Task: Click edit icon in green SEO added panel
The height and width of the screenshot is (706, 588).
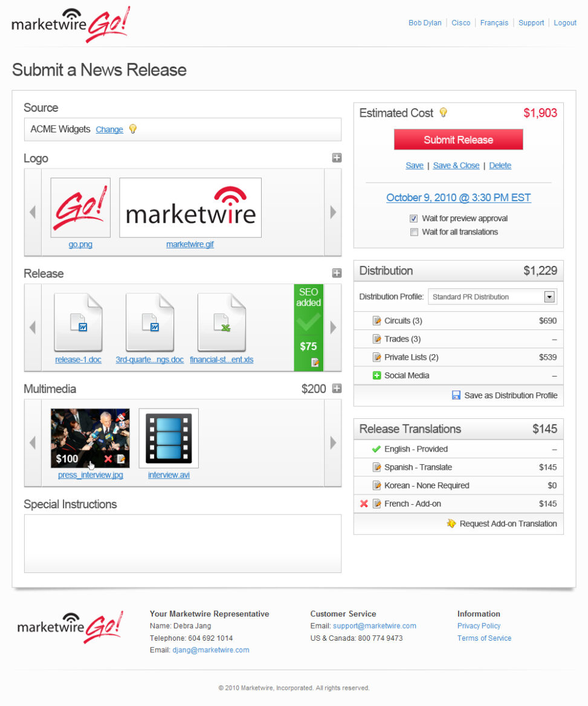Action: 315,363
